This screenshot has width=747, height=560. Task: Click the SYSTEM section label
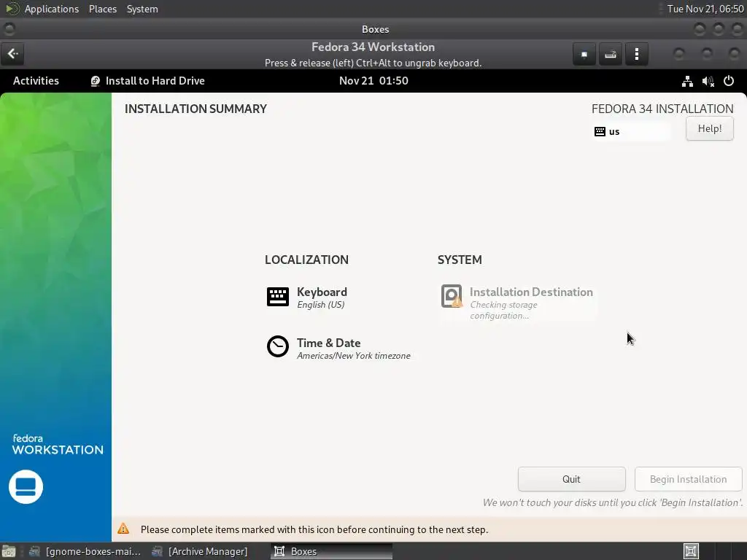460,260
